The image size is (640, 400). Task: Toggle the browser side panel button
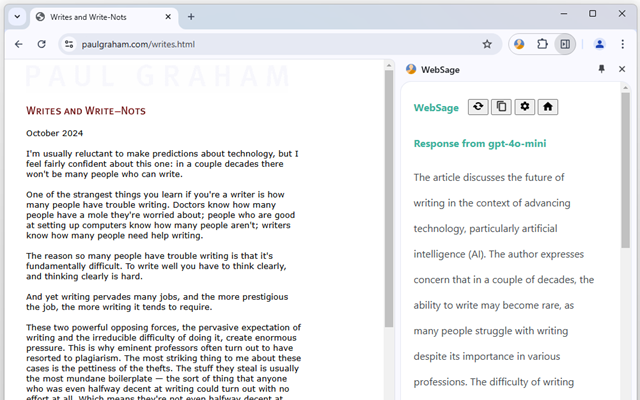click(565, 44)
